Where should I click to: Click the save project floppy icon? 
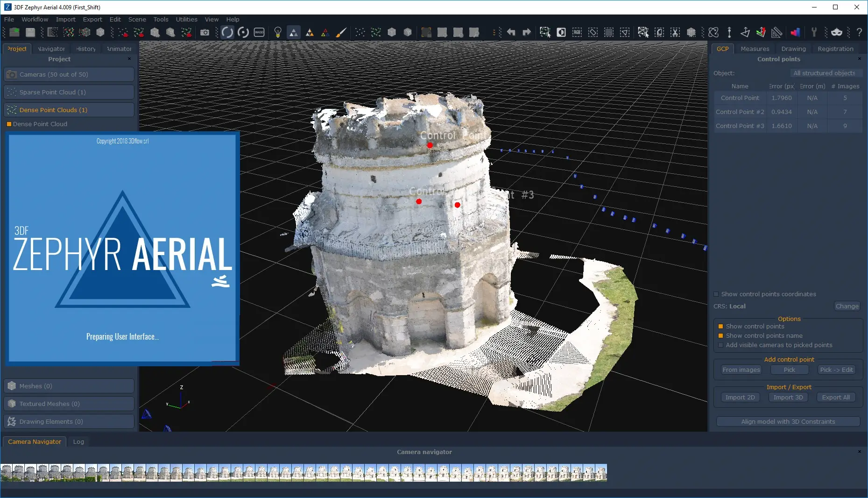30,32
